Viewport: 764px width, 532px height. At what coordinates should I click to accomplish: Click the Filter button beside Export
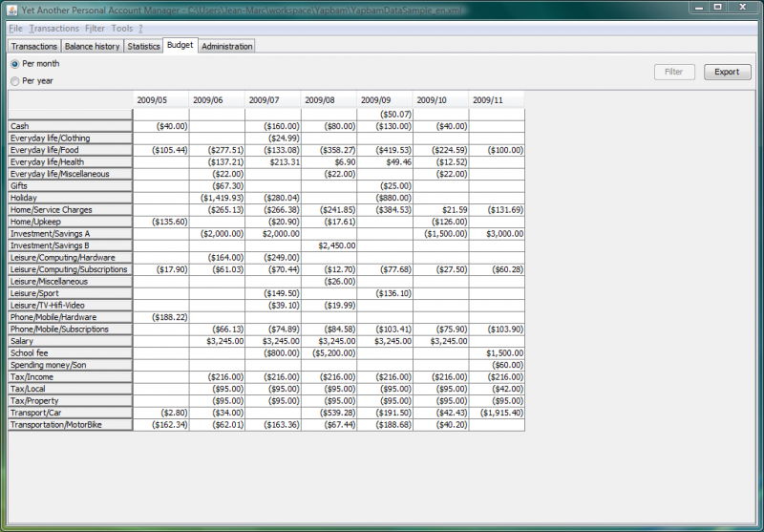(x=674, y=72)
